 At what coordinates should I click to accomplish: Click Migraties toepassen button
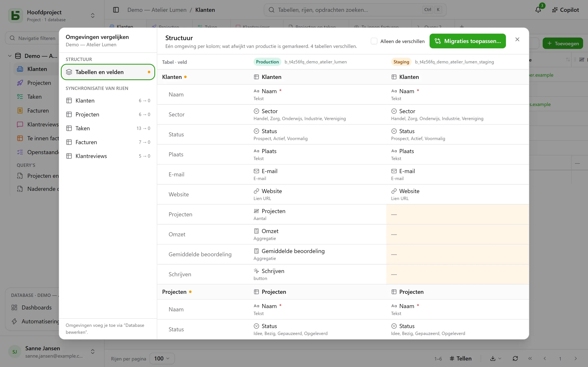[x=468, y=41]
